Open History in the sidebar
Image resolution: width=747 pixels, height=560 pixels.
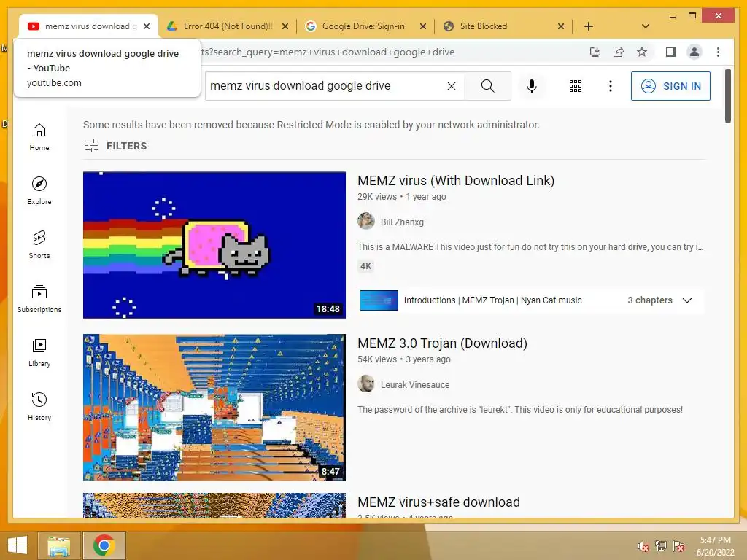(x=39, y=406)
